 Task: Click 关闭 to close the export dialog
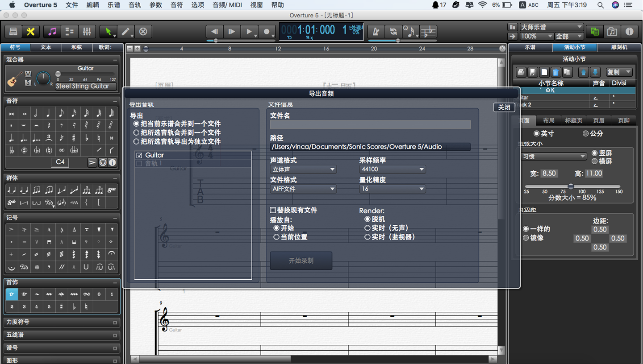504,107
